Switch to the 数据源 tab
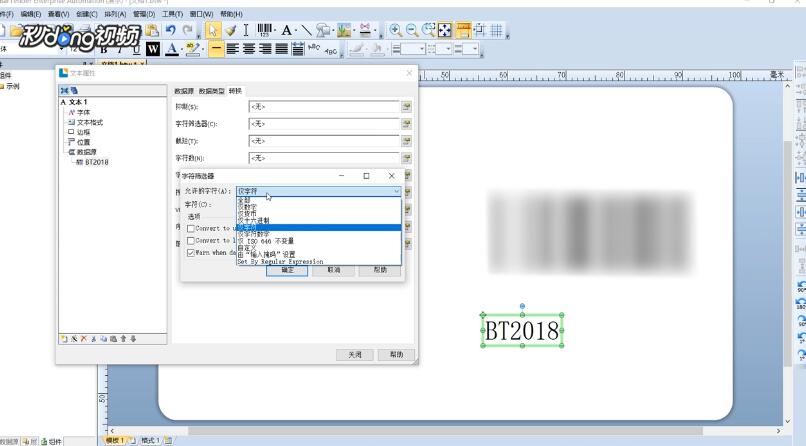 (x=184, y=91)
